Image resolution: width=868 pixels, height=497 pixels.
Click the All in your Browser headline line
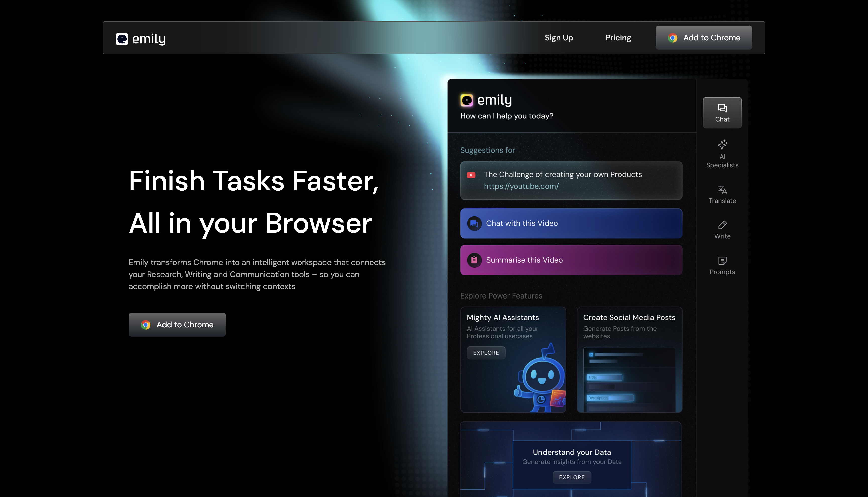tap(250, 224)
